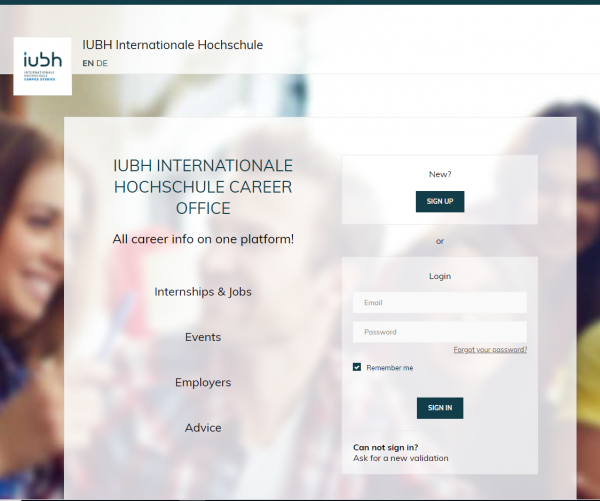Screen dimensions: 600x501
Task: Click the 'All career info on one platform!' tagline
Action: click(203, 239)
